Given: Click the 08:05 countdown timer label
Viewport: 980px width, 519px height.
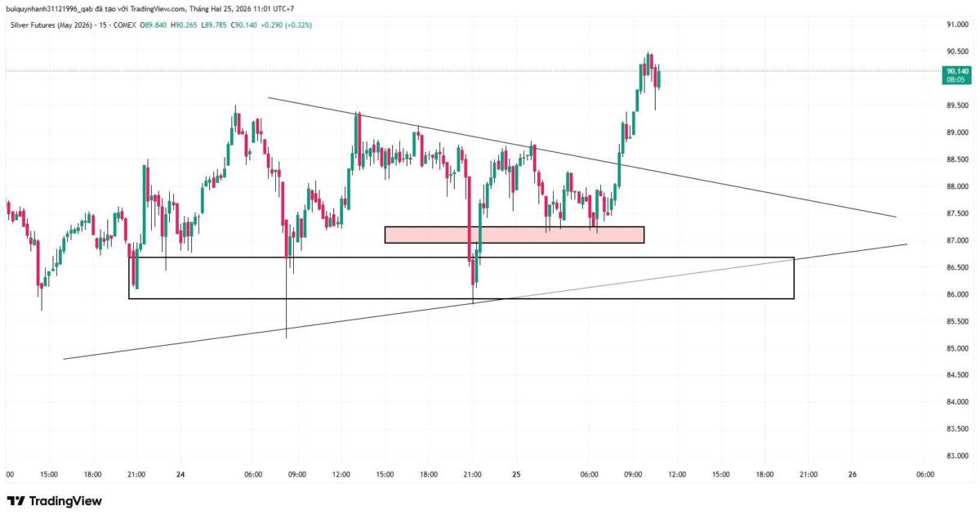Looking at the screenshot, I should [955, 80].
